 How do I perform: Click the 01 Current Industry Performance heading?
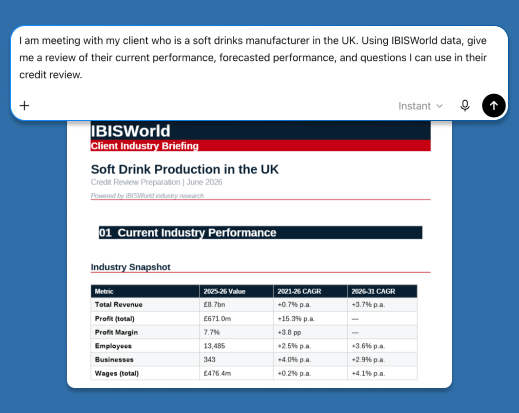188,233
